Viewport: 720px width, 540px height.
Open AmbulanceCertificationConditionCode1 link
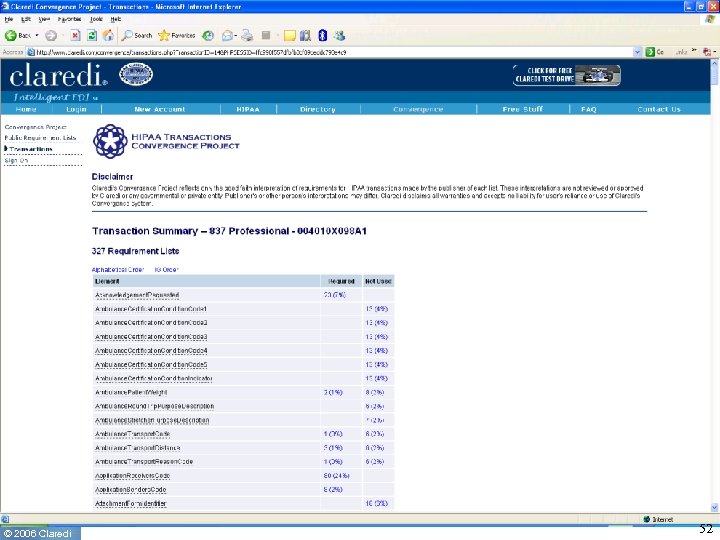[x=151, y=309]
